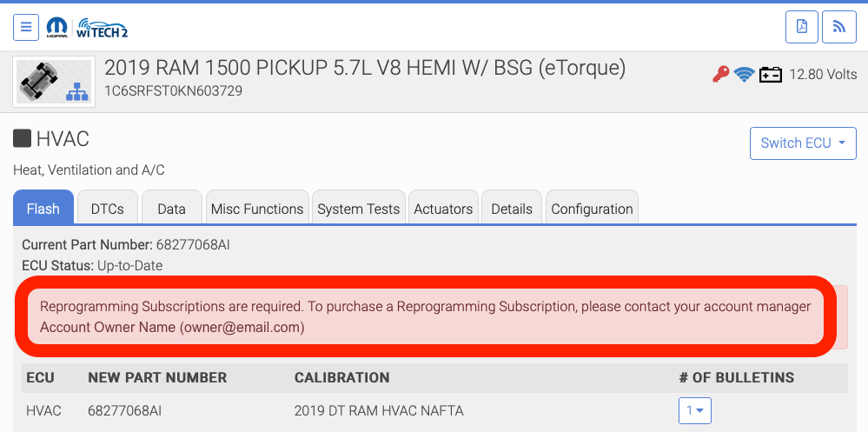Click the HVAC module square icon
The image size is (868, 432).
point(22,138)
